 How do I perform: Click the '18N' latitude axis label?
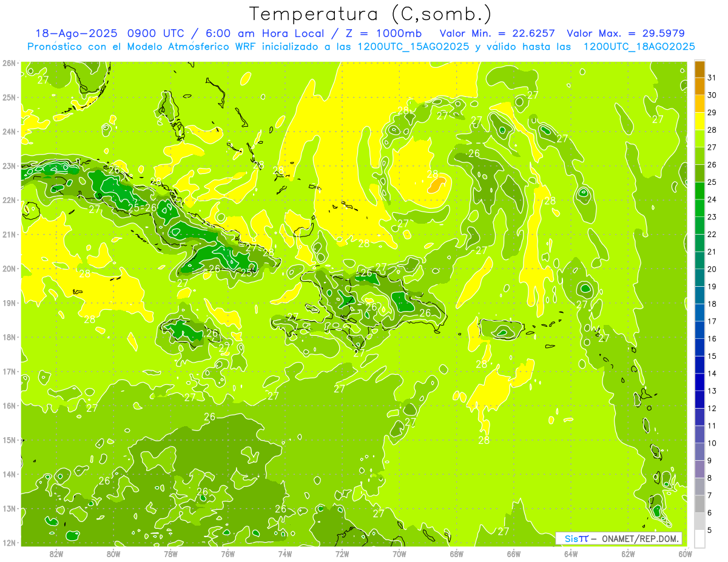[8, 337]
